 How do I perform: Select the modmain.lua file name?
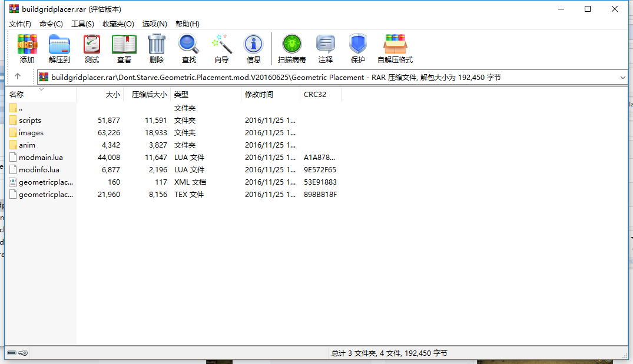41,157
